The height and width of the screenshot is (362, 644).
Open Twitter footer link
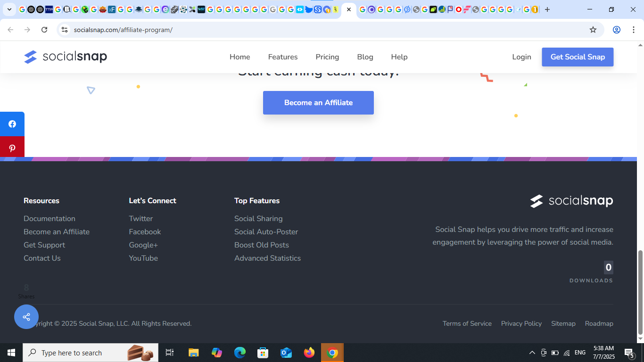tap(141, 219)
